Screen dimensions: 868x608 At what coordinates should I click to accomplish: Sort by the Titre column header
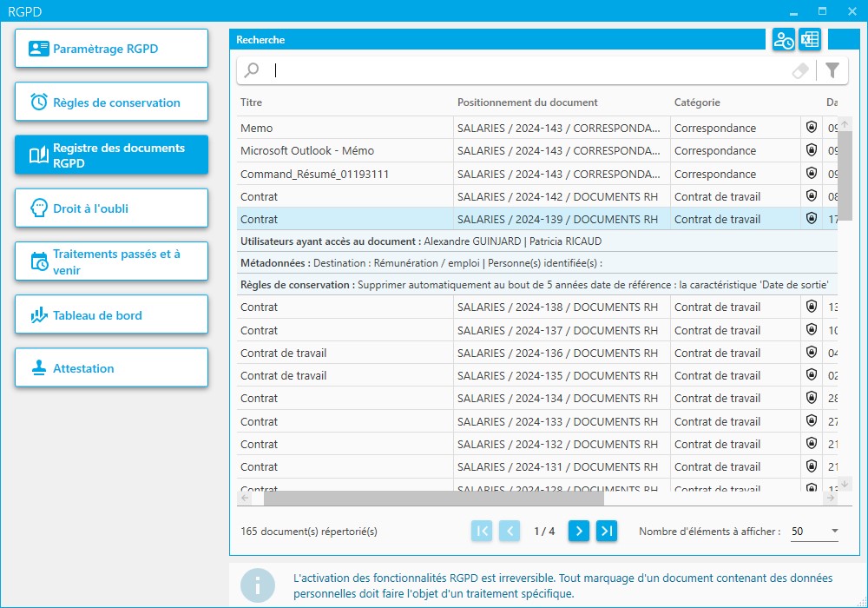[x=252, y=102]
